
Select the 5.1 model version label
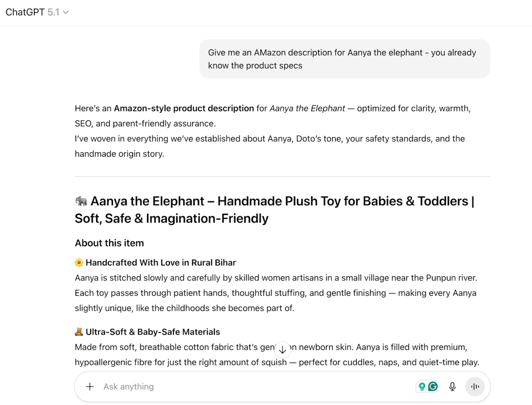point(53,12)
